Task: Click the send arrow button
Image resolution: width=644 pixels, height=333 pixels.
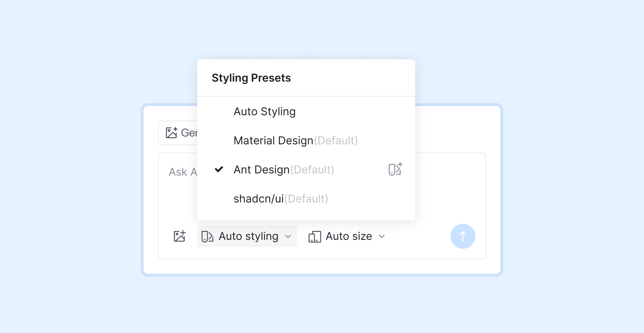Action: point(463,236)
